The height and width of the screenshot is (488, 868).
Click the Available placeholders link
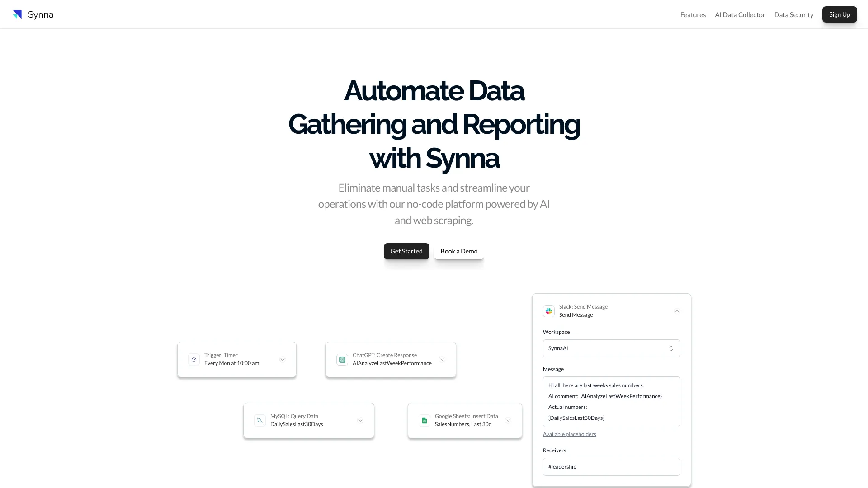(x=569, y=434)
